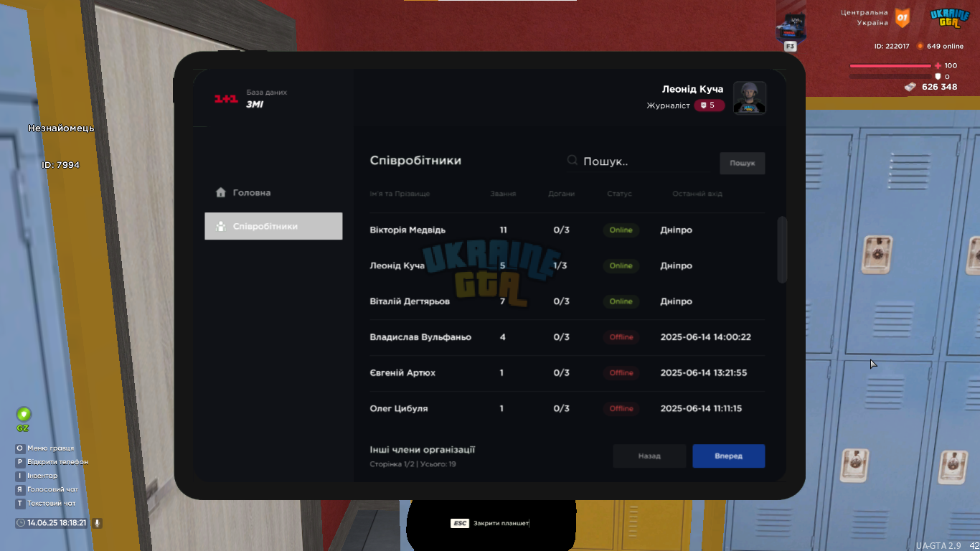980x551 pixels.
Task: Select Леонід Куча in employees list
Action: click(x=397, y=266)
